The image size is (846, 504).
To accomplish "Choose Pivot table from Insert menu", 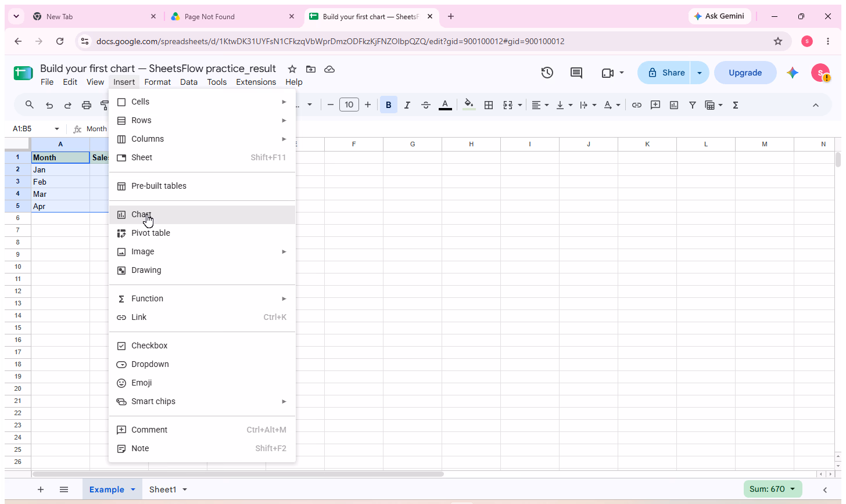I will pos(202,233).
